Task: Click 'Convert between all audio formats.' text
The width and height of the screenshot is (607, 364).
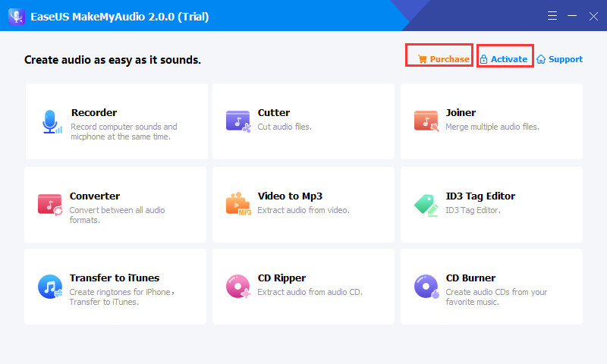Action: pyautogui.click(x=118, y=215)
